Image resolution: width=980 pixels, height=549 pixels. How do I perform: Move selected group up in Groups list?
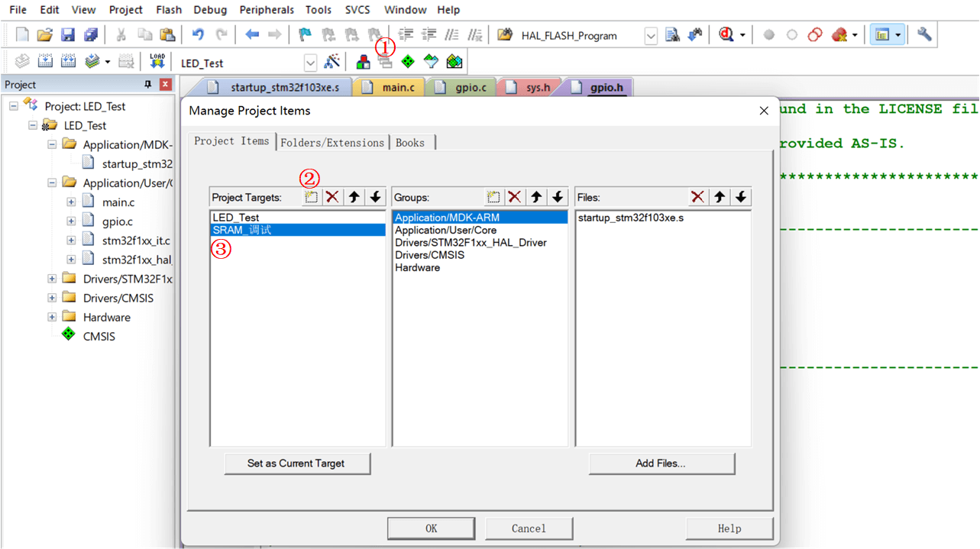pos(536,197)
